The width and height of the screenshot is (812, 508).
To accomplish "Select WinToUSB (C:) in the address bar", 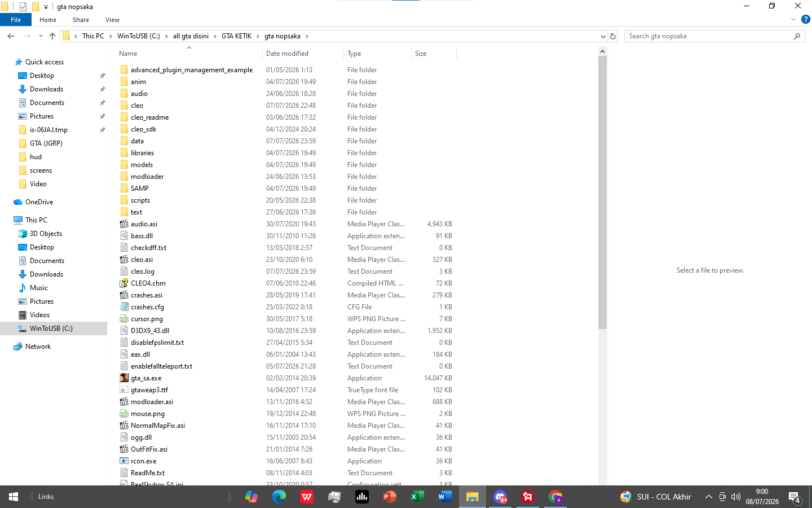I will [139, 36].
